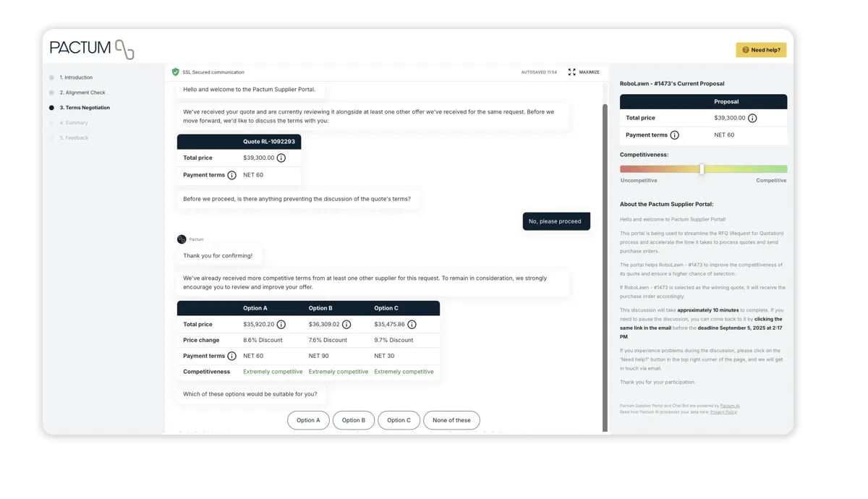
Task: Click the Competitive label under the slider
Action: [771, 181]
